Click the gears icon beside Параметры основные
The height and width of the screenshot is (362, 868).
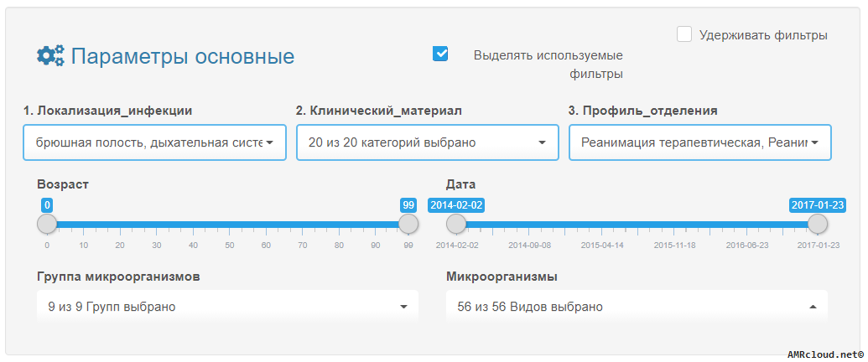[x=50, y=56]
